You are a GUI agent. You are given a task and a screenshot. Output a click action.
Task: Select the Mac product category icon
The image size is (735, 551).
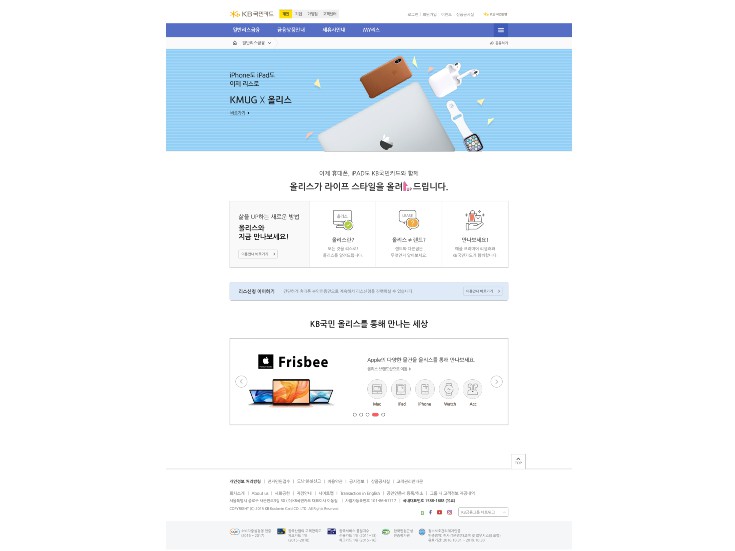(x=376, y=389)
